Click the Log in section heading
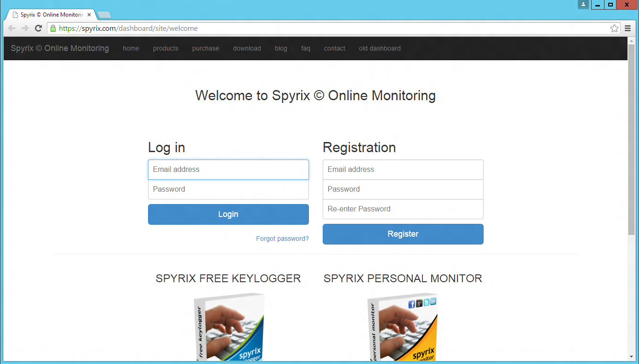This screenshot has height=364, width=639. pos(166,148)
